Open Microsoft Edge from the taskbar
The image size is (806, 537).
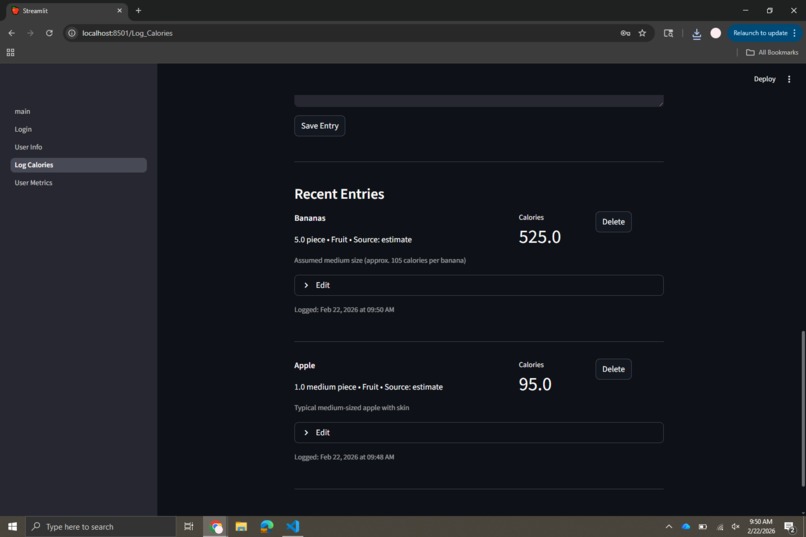coord(267,526)
